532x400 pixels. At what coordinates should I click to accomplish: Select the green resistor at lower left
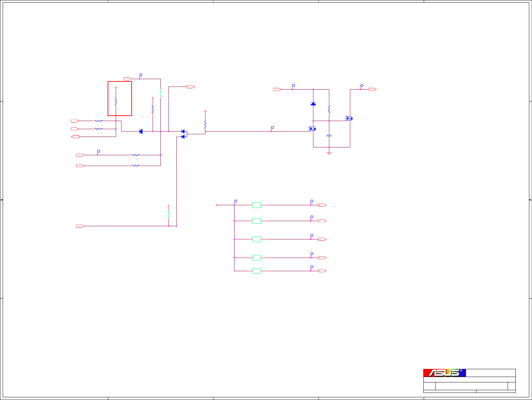(169, 214)
